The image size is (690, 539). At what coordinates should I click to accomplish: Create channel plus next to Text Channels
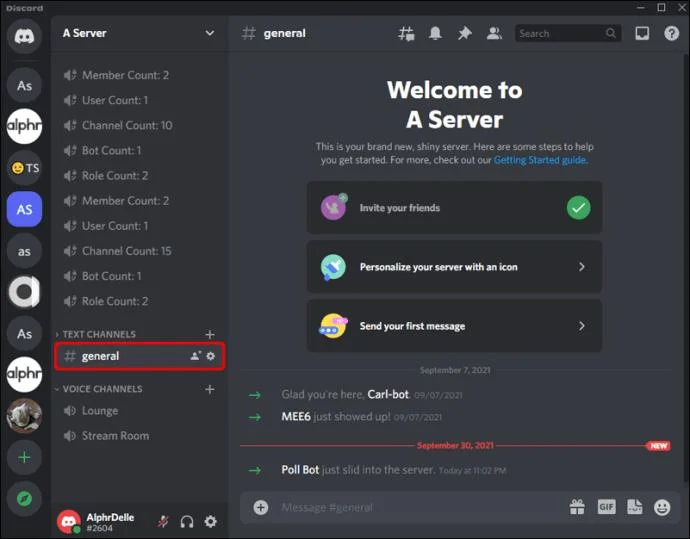pos(210,334)
